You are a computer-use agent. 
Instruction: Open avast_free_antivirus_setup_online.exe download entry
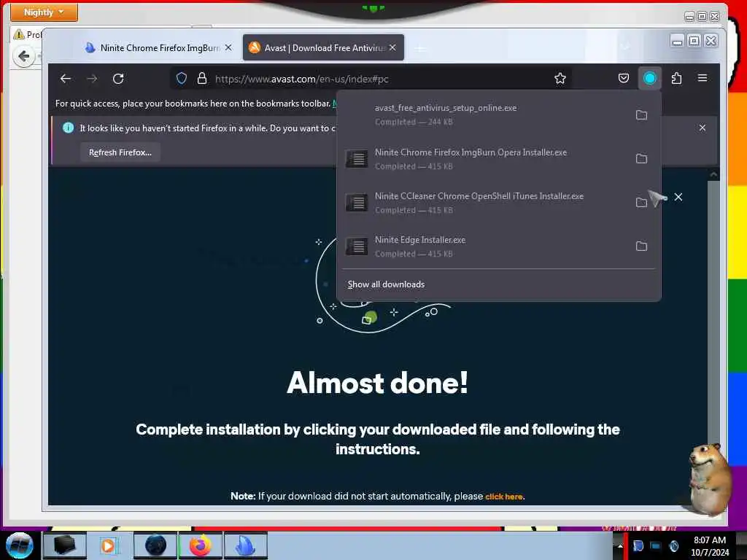pyautogui.click(x=485, y=114)
